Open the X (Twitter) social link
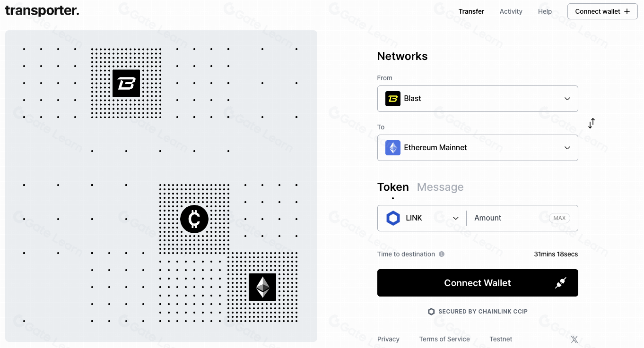This screenshot has width=644, height=348. pyautogui.click(x=574, y=339)
